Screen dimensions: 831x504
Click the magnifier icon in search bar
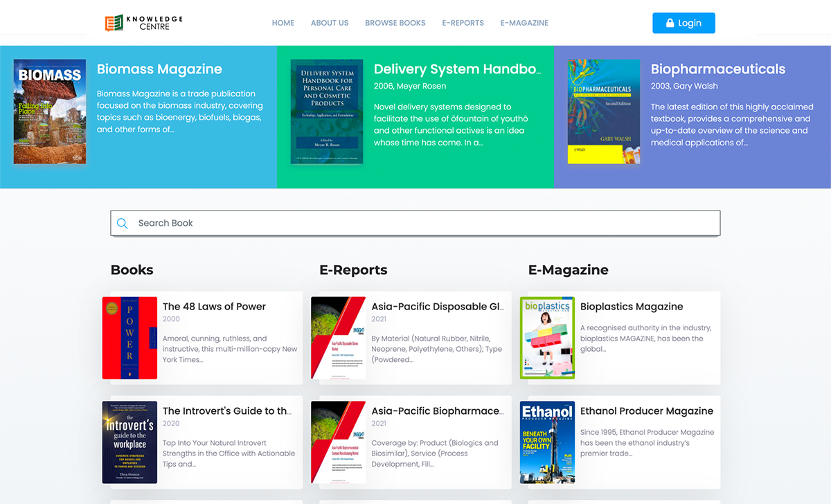click(123, 223)
